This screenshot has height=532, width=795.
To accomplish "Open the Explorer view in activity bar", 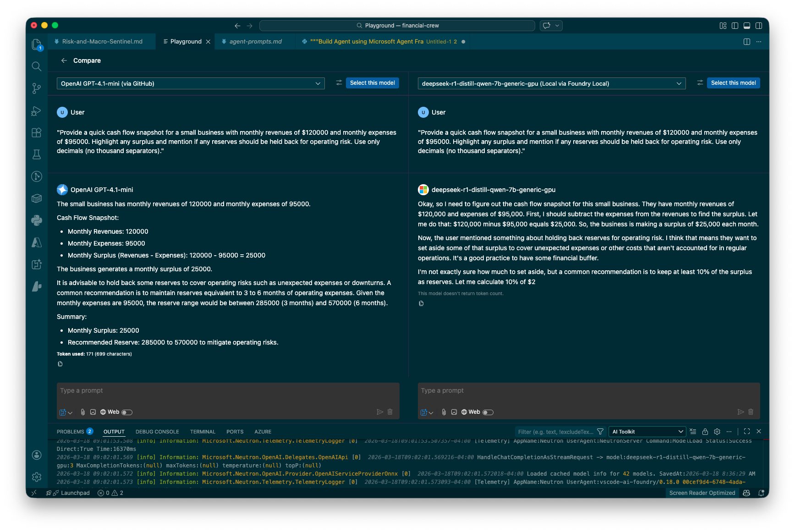I will pos(37,44).
